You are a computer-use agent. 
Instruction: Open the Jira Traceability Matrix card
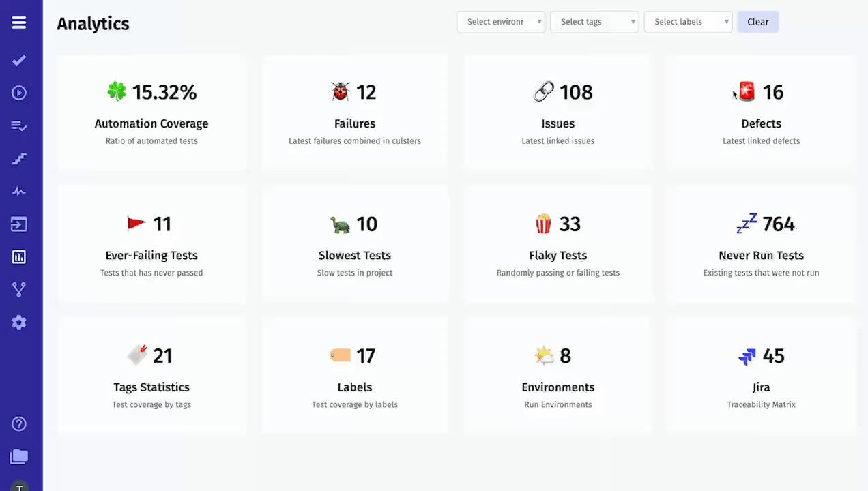click(x=761, y=376)
